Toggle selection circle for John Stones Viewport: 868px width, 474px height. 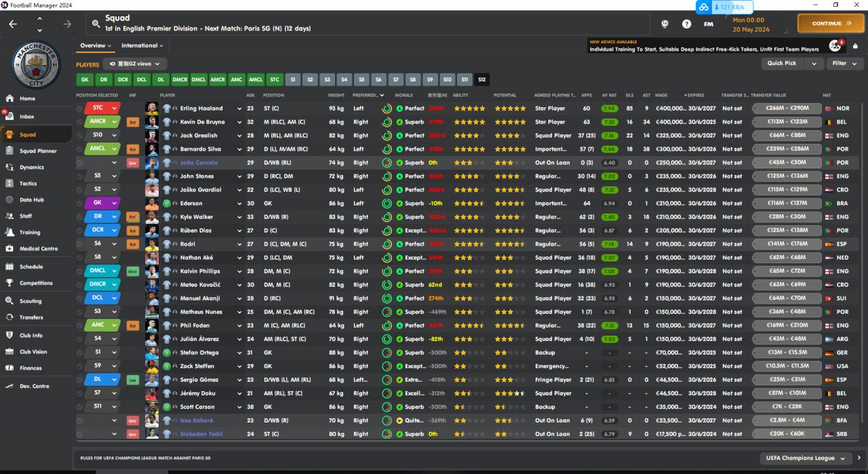coord(80,176)
